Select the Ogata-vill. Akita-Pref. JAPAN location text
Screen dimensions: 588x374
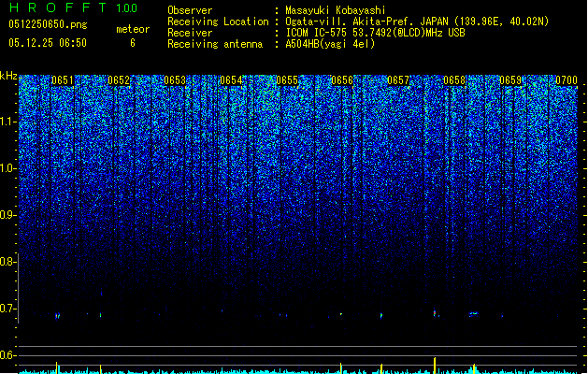coord(417,22)
